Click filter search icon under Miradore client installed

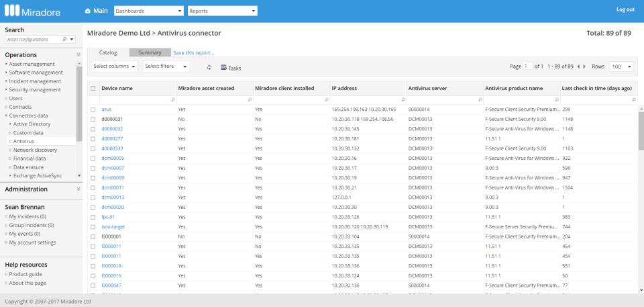[x=327, y=99]
